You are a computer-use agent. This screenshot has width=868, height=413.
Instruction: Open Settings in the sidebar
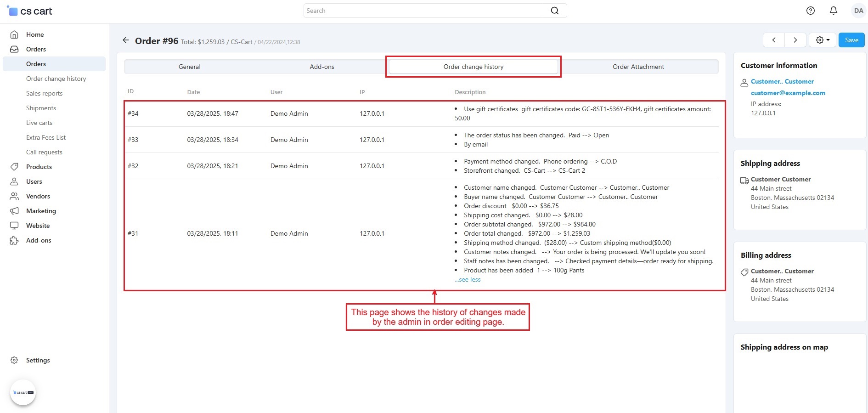[x=38, y=360]
